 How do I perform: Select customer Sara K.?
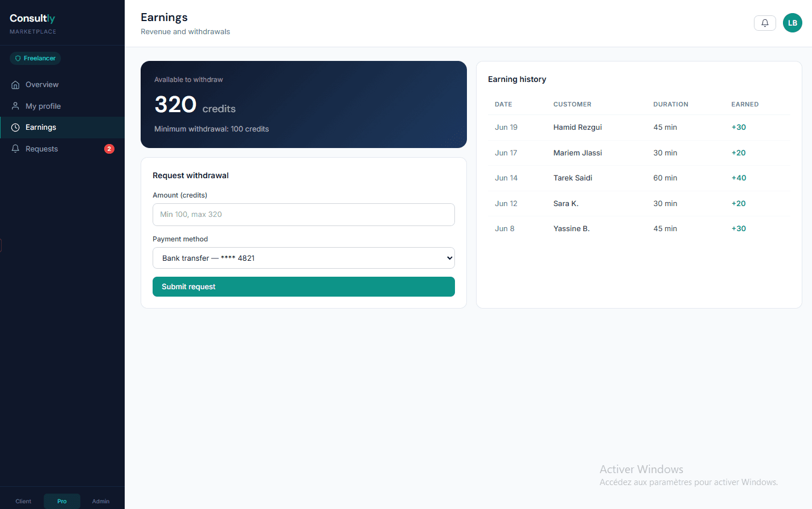(566, 203)
